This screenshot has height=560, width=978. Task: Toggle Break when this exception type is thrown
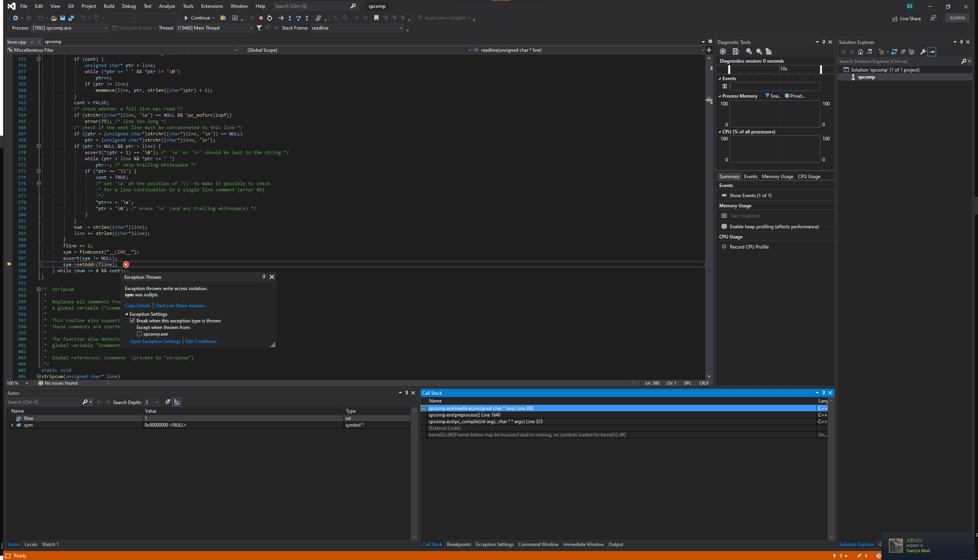coord(132,321)
